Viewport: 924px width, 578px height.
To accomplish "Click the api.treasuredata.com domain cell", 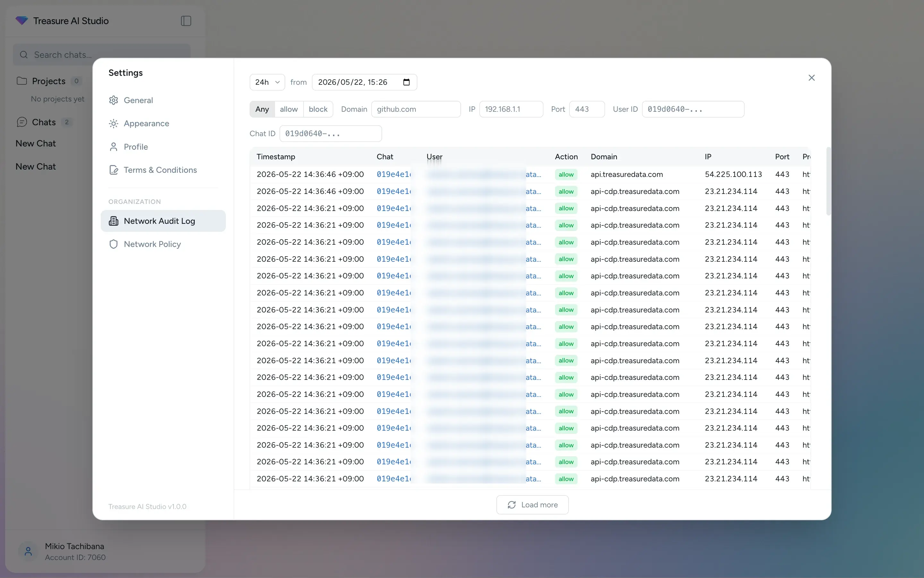I will (x=627, y=174).
